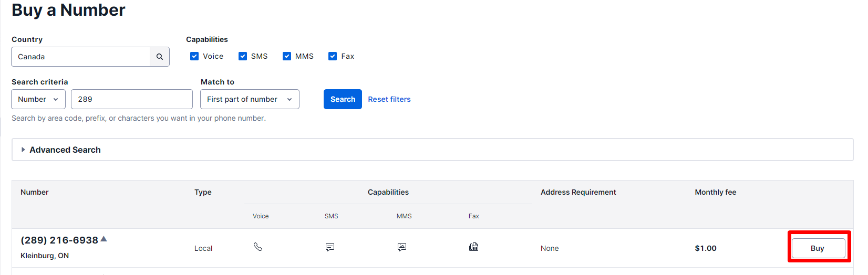Click the triangle icon beside (289) 216-6938
This screenshot has width=868, height=275.
[x=104, y=239]
